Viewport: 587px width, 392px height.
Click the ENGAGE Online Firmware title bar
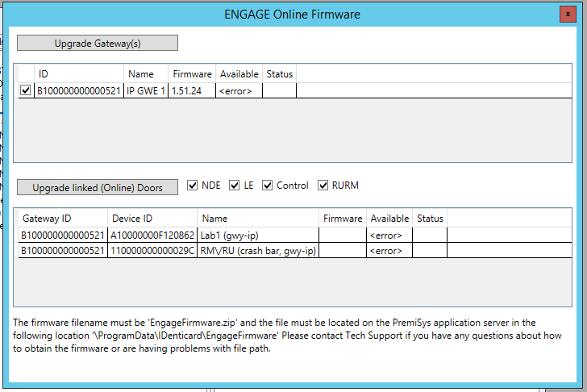[292, 15]
